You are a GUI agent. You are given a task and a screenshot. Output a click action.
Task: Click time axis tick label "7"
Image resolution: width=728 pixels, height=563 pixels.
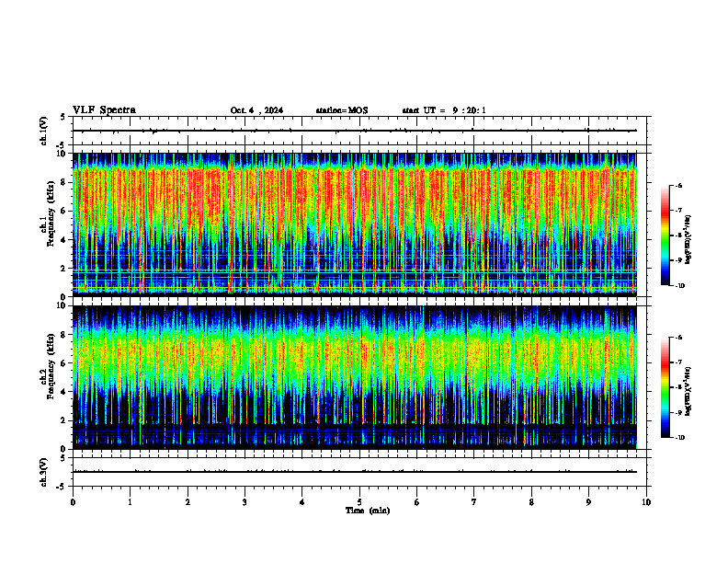coord(474,502)
